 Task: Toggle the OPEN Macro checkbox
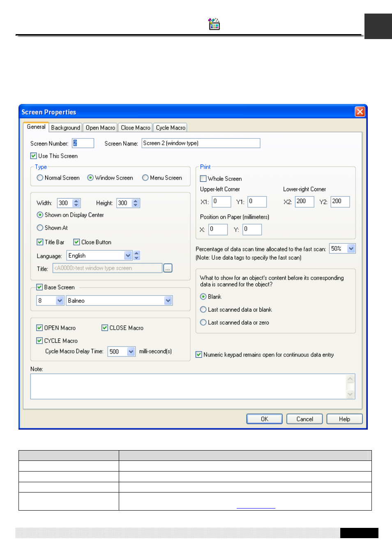coord(39,328)
